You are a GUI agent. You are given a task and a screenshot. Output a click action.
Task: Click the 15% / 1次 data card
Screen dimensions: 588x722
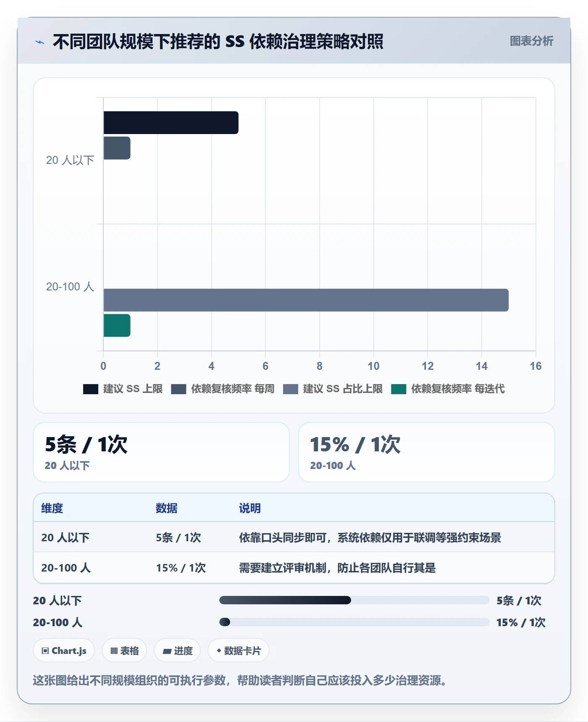click(x=427, y=452)
